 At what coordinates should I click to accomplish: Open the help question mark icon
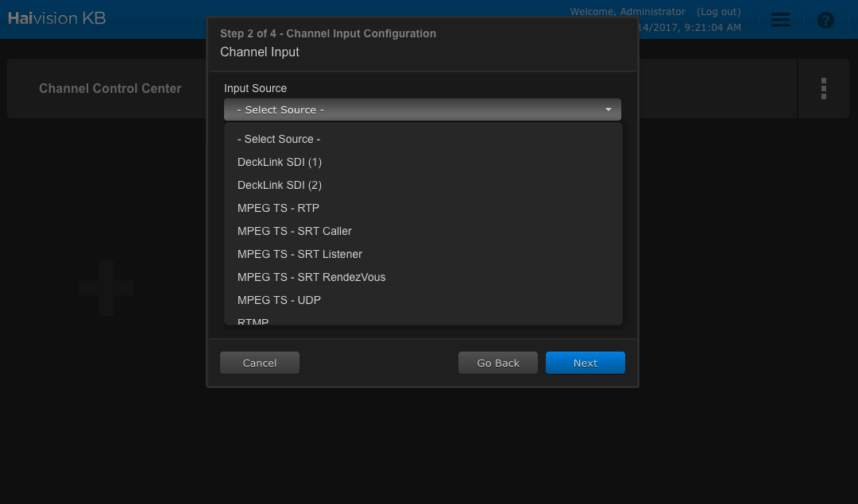pos(825,20)
